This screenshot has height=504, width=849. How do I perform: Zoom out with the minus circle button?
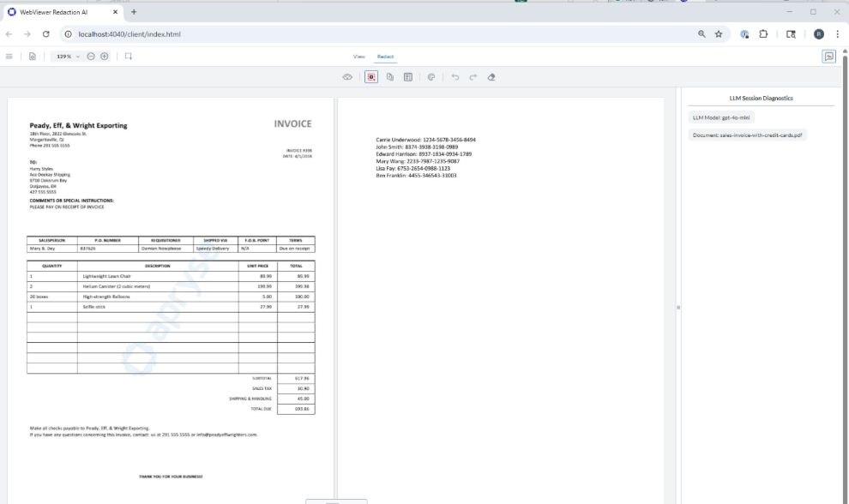coord(91,57)
